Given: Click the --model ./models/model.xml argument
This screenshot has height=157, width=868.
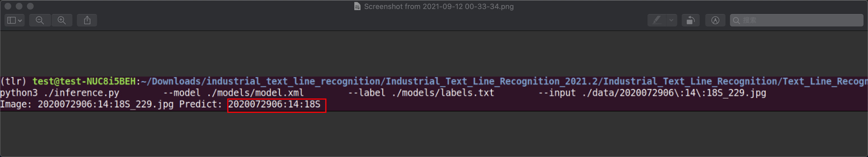Looking at the screenshot, I should click(x=233, y=93).
